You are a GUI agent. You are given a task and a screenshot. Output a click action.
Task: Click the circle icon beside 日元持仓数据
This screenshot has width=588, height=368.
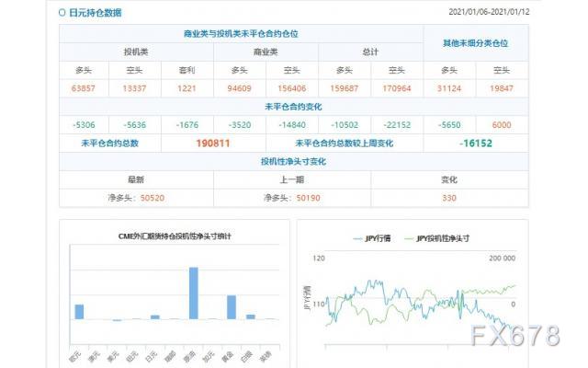(62, 13)
